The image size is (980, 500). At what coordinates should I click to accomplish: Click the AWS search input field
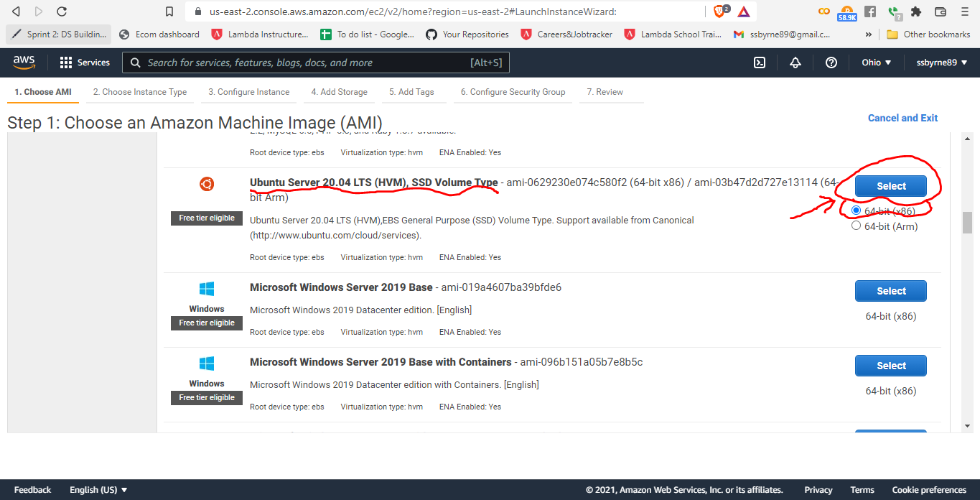coord(316,62)
